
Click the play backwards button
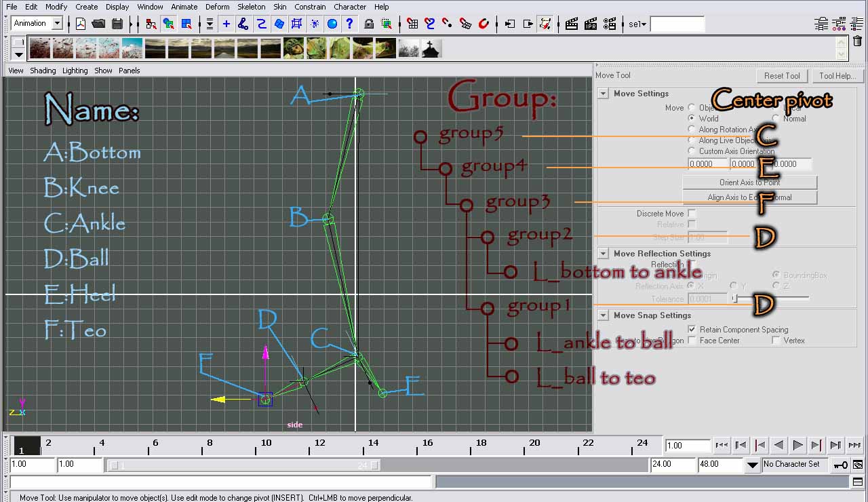[779, 445]
